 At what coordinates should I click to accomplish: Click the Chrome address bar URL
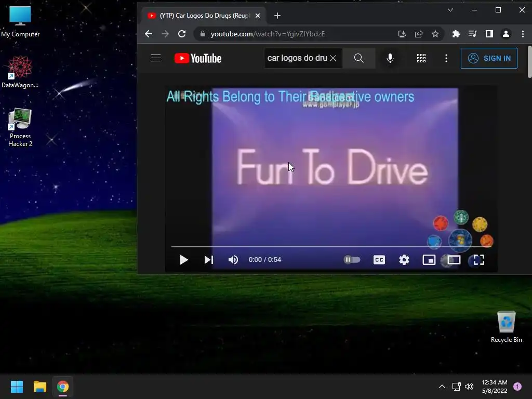(x=268, y=34)
